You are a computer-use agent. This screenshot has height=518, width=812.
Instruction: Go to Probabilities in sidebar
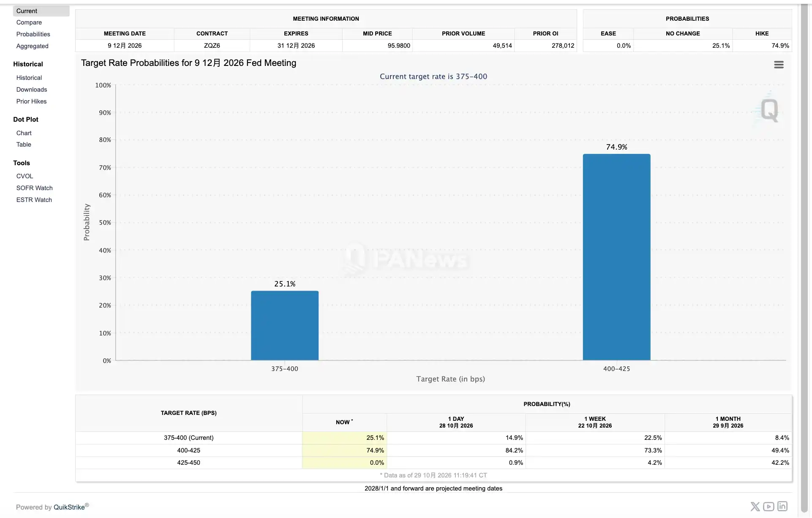tap(33, 34)
